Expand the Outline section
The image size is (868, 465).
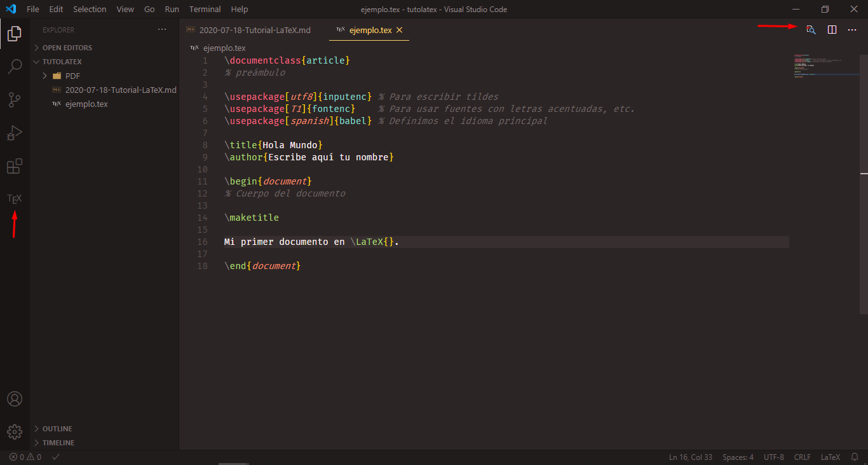pos(57,429)
